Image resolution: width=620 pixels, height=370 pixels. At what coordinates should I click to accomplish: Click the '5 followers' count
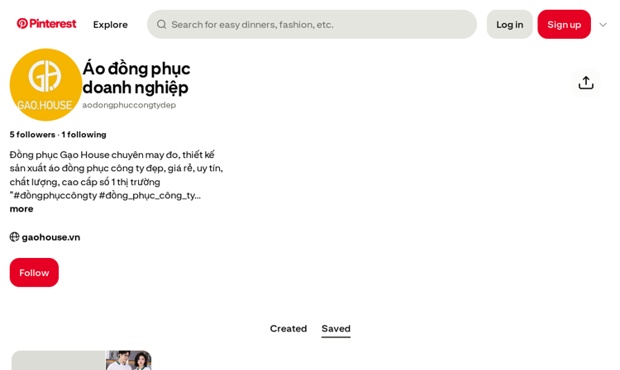pos(32,135)
